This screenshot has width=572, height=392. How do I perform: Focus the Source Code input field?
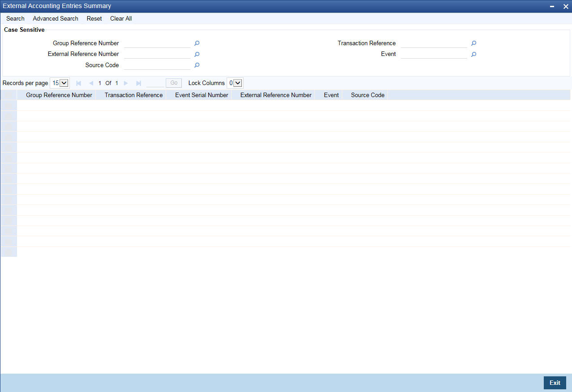[157, 65]
